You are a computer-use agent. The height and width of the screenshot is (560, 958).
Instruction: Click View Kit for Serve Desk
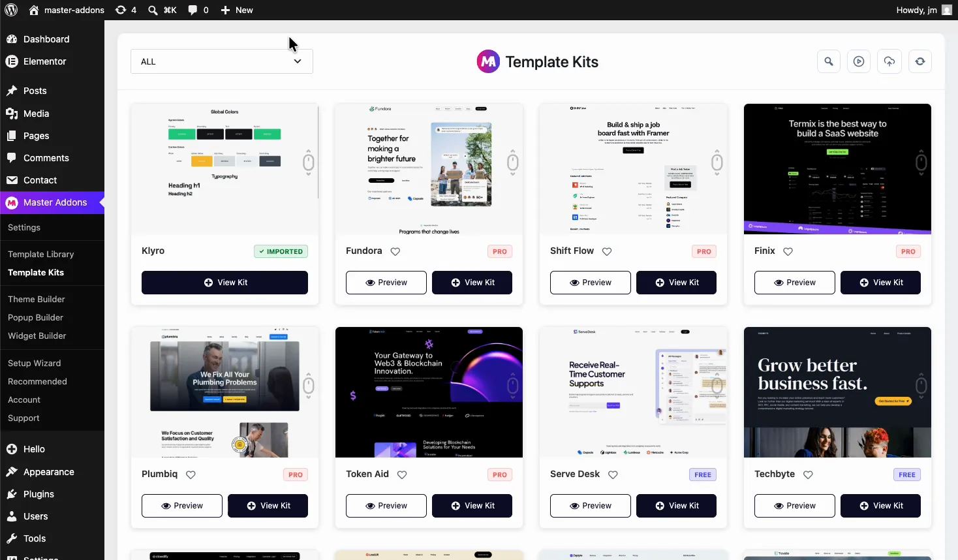[676, 506]
